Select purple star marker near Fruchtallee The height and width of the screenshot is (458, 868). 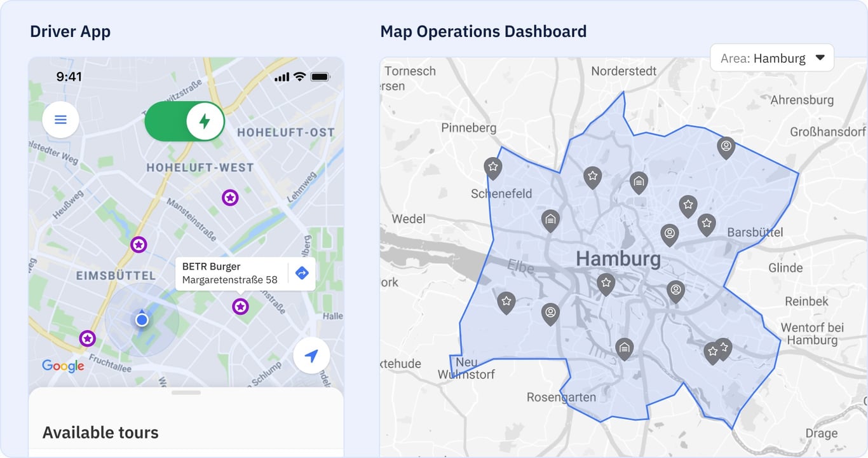pos(88,338)
